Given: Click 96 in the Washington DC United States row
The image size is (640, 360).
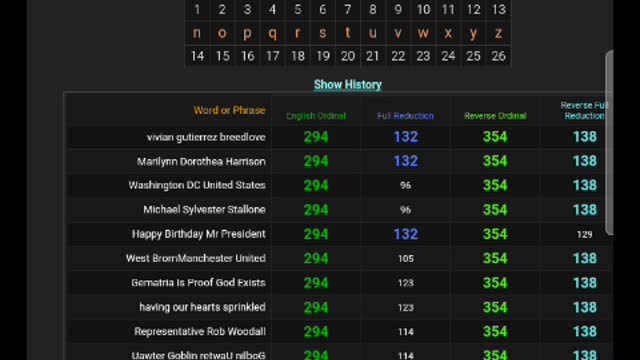Looking at the screenshot, I should (405, 186).
